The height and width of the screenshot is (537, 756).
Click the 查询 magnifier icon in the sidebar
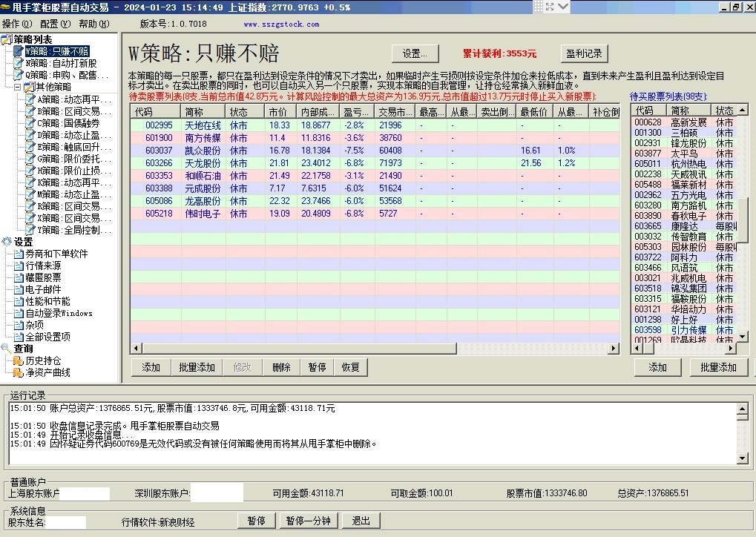click(7, 349)
